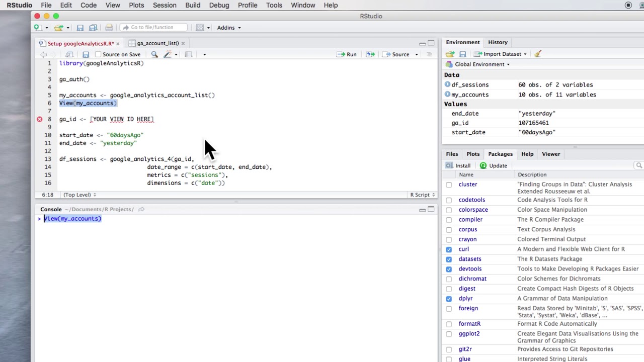
Task: Minimize the console pane
Action: pos(422,210)
